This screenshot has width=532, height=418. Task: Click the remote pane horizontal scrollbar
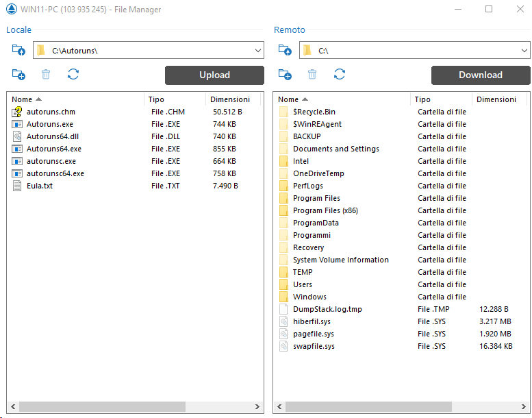point(370,407)
